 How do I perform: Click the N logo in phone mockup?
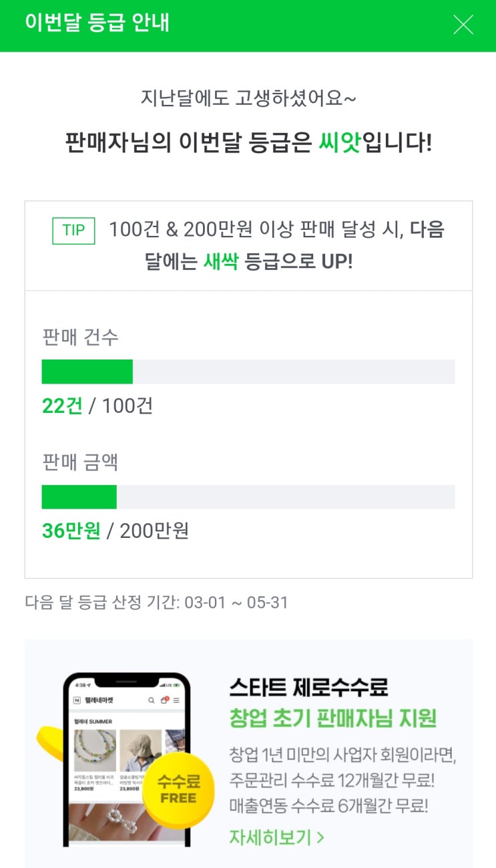click(x=77, y=700)
